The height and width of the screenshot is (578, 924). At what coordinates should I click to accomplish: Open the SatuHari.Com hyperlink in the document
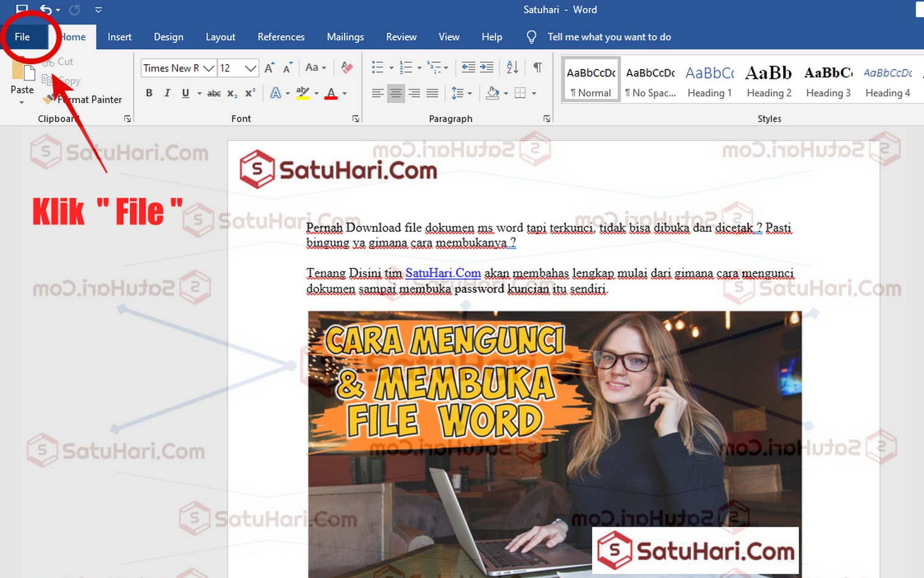(x=443, y=273)
